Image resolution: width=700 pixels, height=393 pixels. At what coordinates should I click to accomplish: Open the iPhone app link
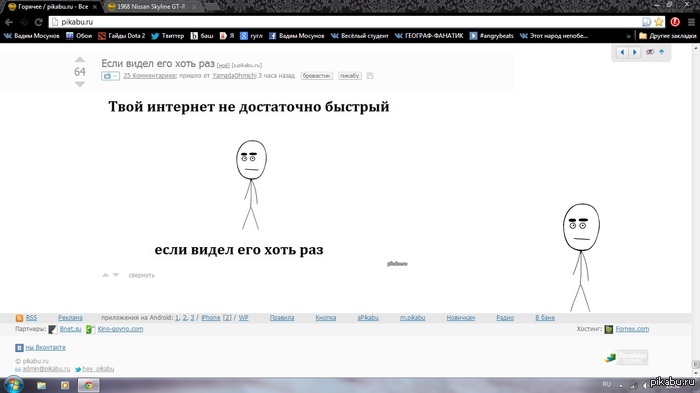click(x=211, y=318)
